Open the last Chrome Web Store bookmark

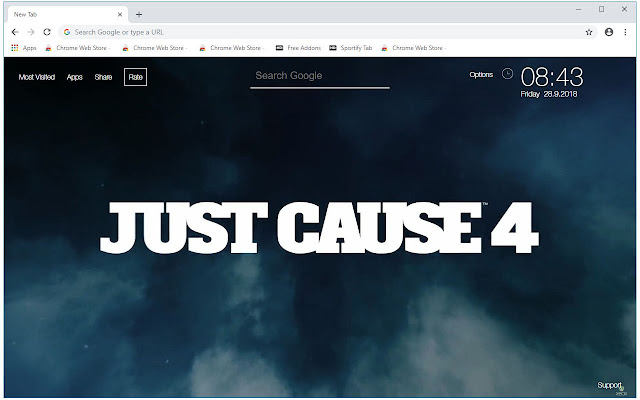point(413,48)
